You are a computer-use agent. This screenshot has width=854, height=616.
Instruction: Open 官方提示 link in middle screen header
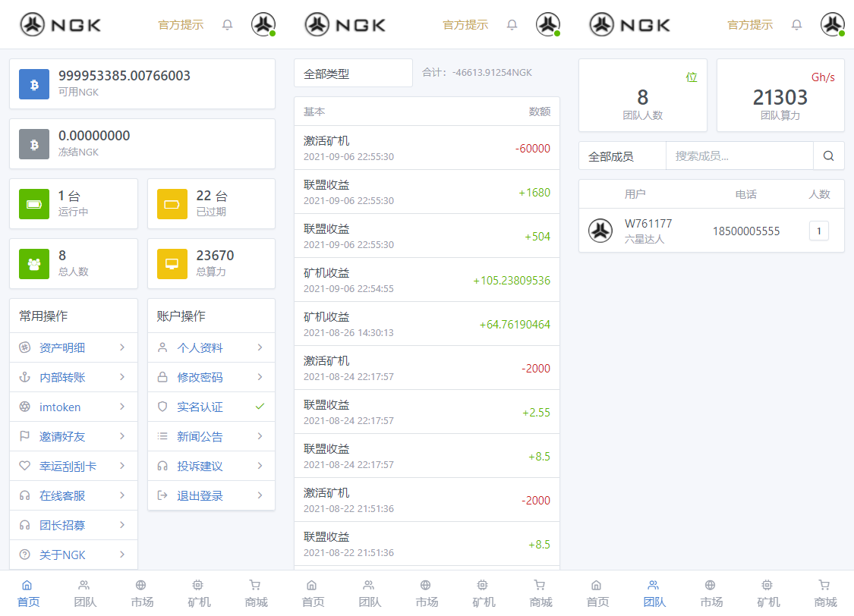465,25
